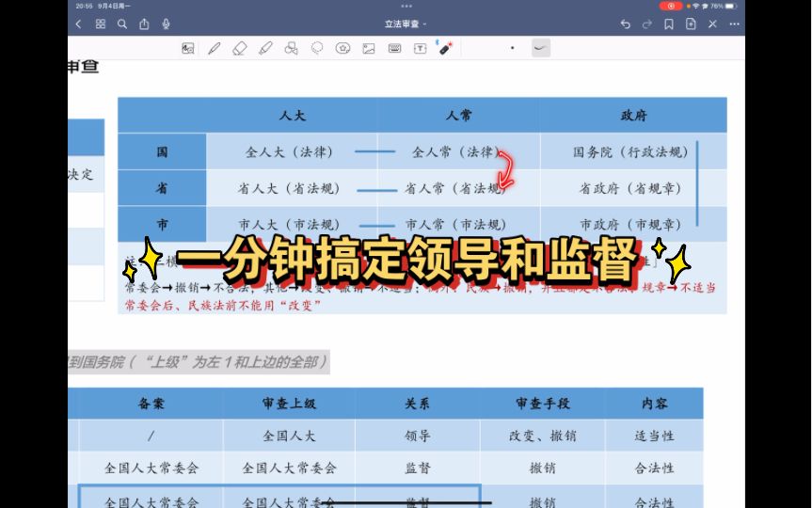Tap the 领导 relationship cell
The height and width of the screenshot is (508, 812).
[418, 436]
